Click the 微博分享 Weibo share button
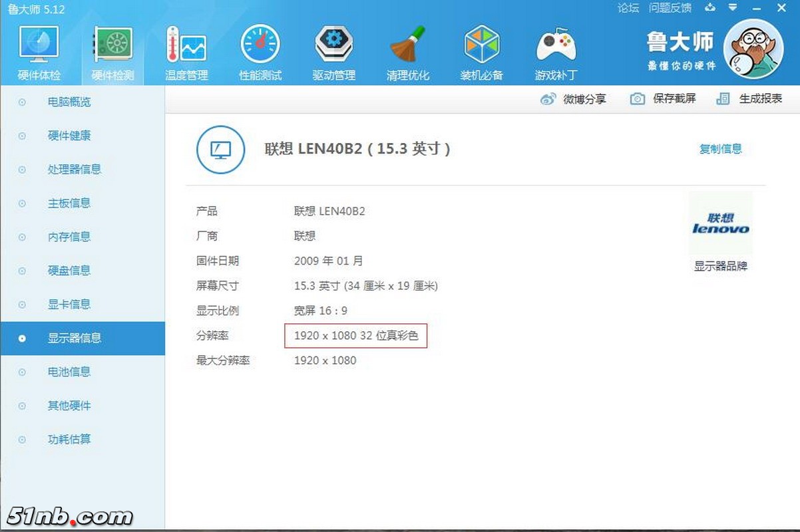This screenshot has width=800, height=532. pos(573,99)
